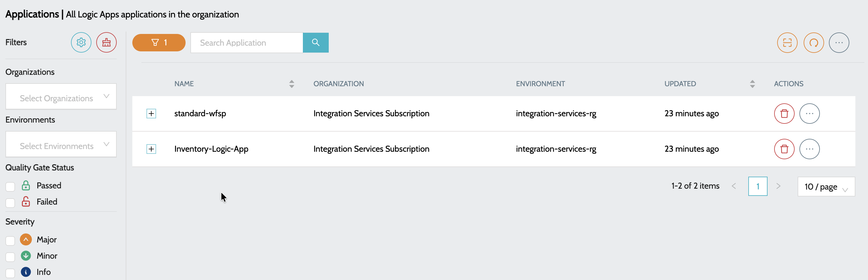Enable the Failed quality gate filter
The height and width of the screenshot is (280, 868).
(10, 202)
